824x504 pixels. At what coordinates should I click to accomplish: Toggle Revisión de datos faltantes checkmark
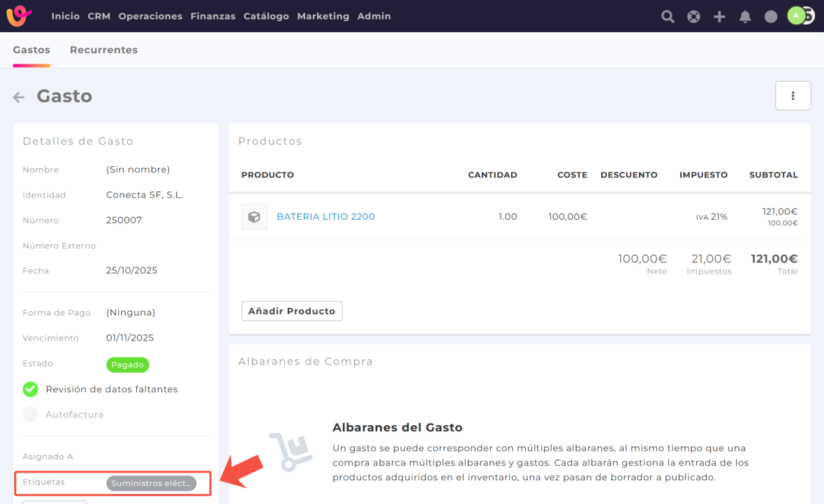pyautogui.click(x=31, y=389)
